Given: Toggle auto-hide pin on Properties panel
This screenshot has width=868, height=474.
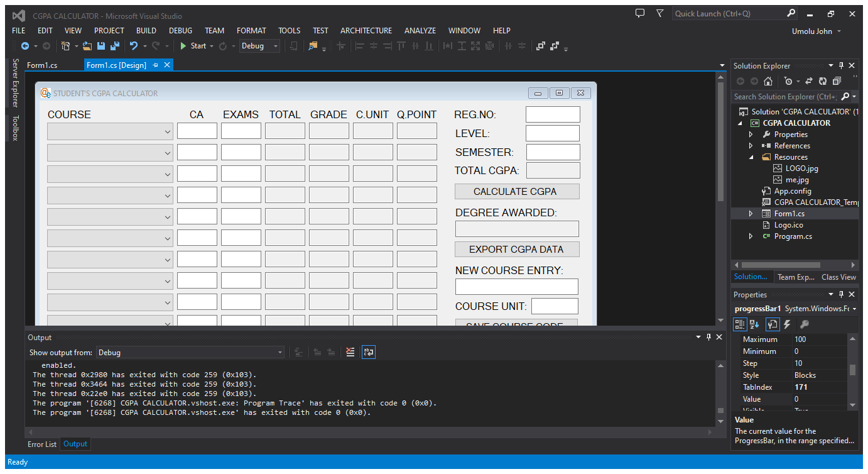Looking at the screenshot, I should pyautogui.click(x=842, y=294).
